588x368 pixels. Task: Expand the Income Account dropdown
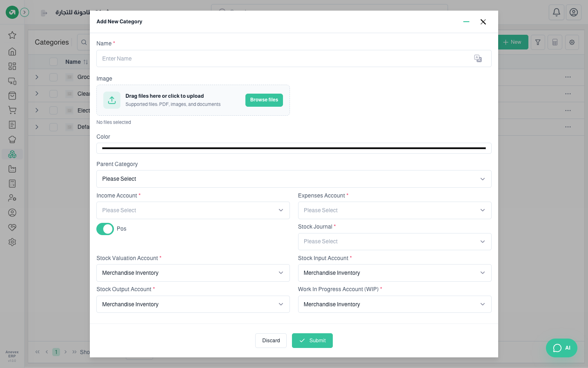tap(193, 210)
